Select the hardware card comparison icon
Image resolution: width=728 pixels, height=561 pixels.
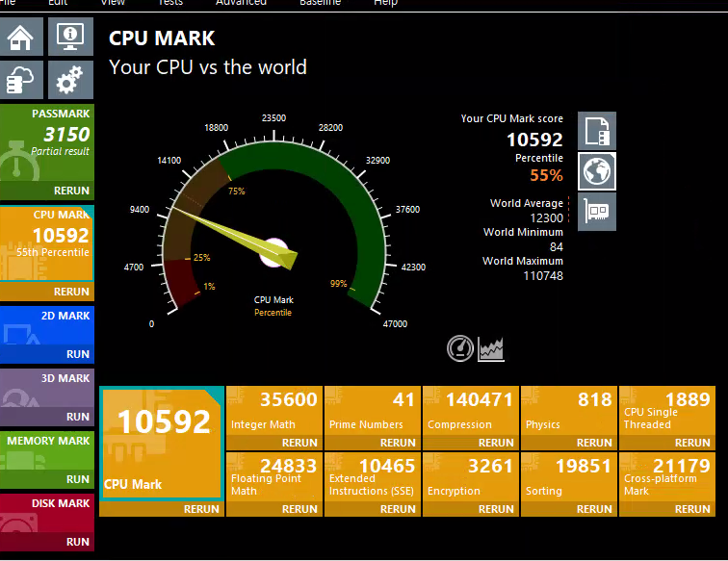click(597, 212)
